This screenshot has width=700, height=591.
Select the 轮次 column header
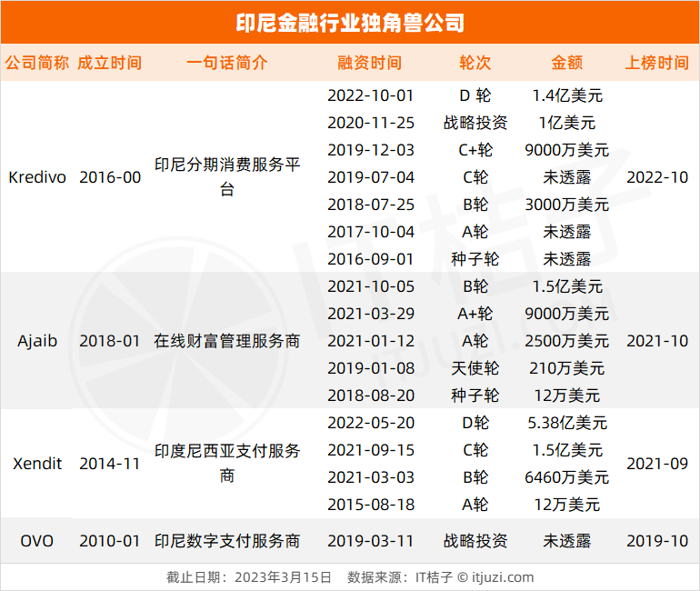(475, 63)
